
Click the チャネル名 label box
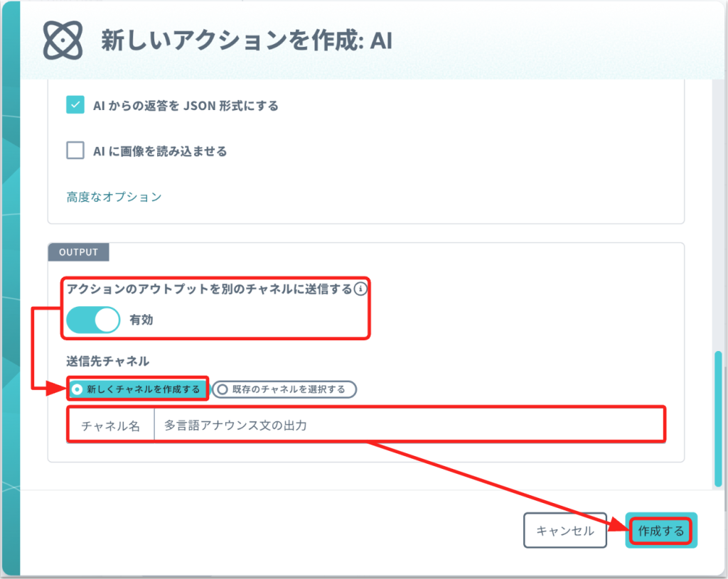point(110,426)
